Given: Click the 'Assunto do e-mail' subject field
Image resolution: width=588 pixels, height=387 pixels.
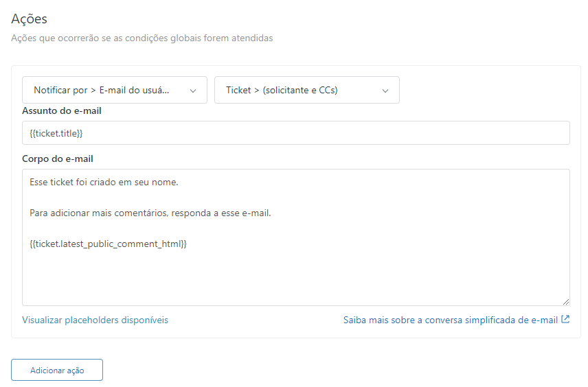Looking at the screenshot, I should [x=343, y=133].
